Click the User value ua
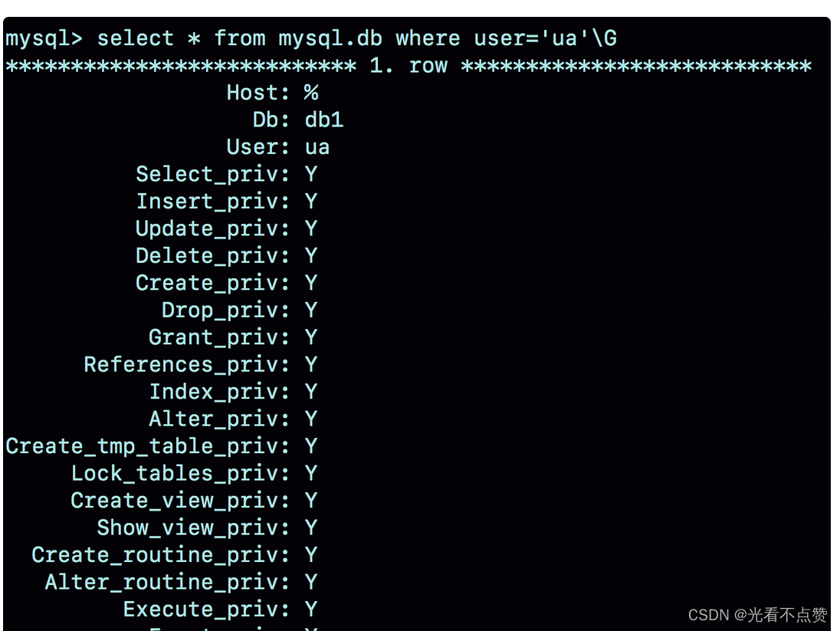Viewport: 840px width, 631px height. click(317, 147)
